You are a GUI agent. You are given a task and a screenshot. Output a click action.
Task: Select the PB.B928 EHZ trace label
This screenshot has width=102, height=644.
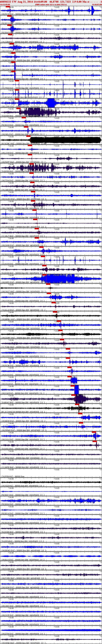click(x=23, y=523)
